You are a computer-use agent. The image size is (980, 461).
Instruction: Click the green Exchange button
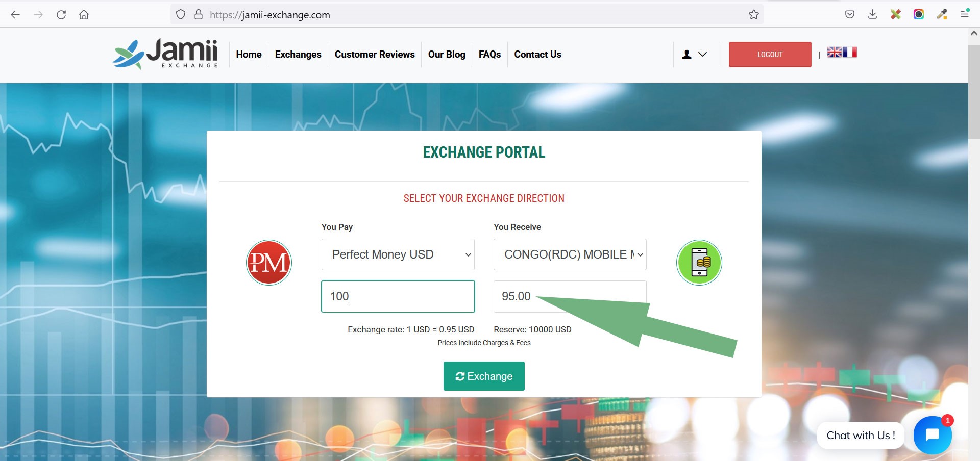click(484, 376)
